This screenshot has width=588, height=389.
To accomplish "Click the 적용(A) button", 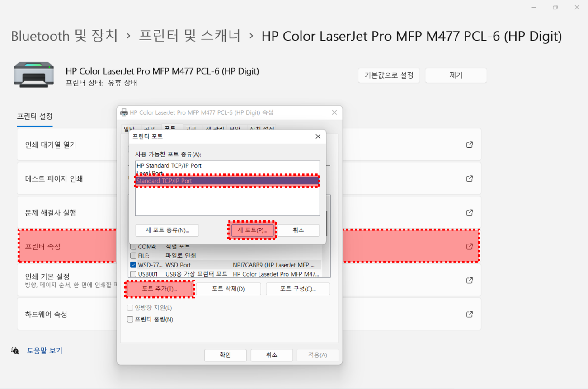I will click(x=318, y=355).
